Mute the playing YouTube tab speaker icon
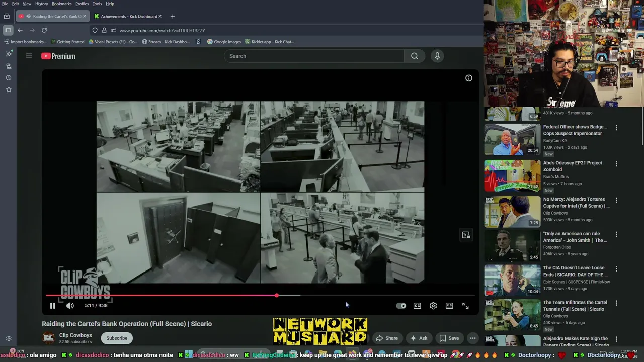Viewport: 644px width, 362px height. tap(29, 16)
